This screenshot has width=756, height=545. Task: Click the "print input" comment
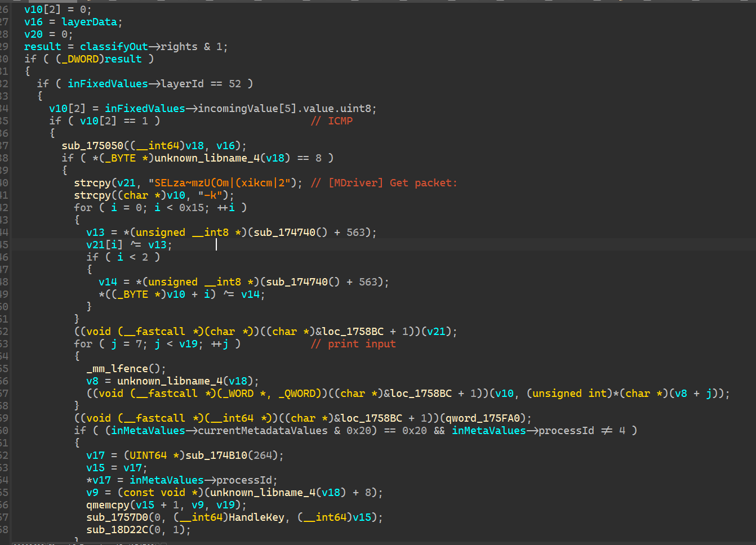pyautogui.click(x=362, y=344)
